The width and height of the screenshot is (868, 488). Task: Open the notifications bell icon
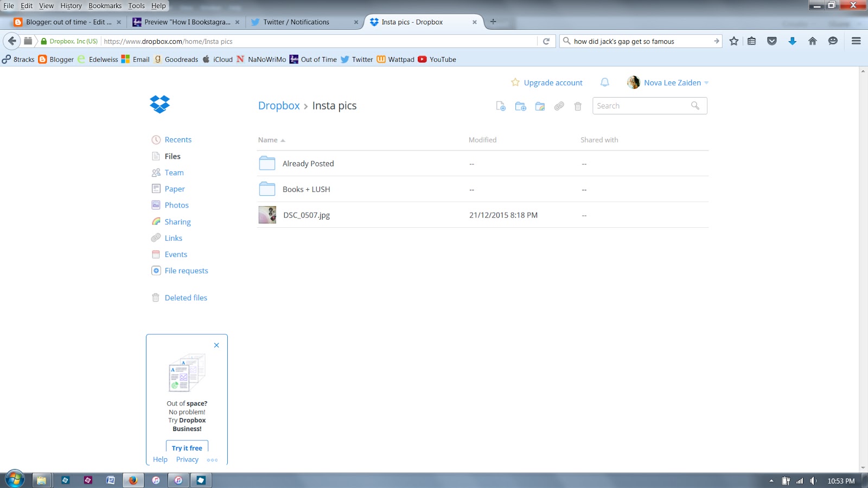605,82
